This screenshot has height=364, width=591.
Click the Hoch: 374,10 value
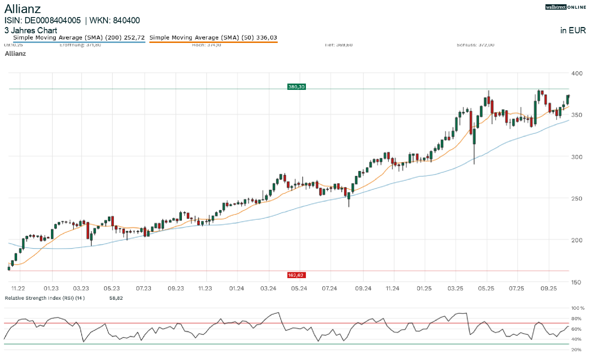click(x=206, y=45)
